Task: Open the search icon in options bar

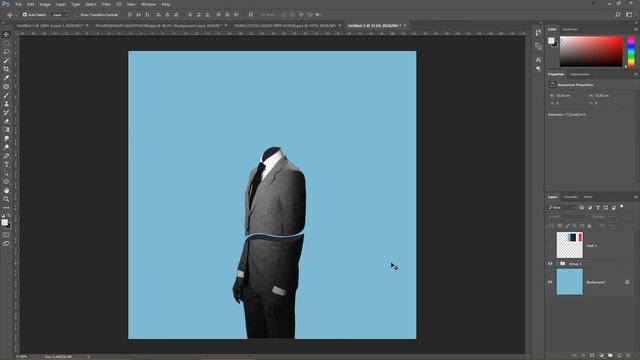Action: [618, 15]
